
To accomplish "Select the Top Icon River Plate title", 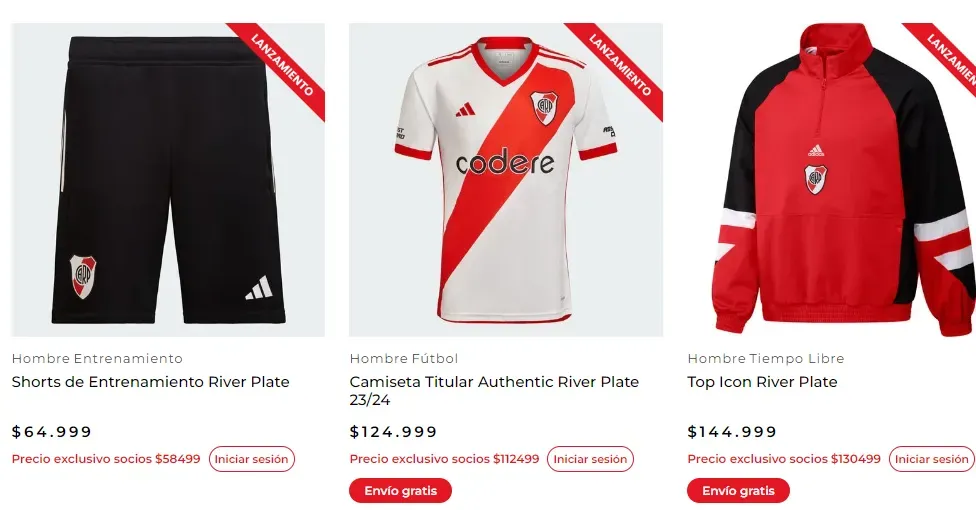I will 762,382.
